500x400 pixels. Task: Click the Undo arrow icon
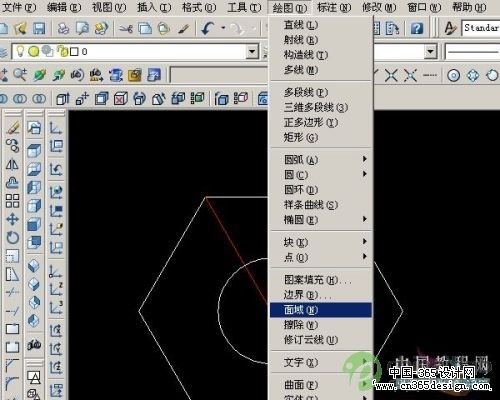(x=208, y=29)
